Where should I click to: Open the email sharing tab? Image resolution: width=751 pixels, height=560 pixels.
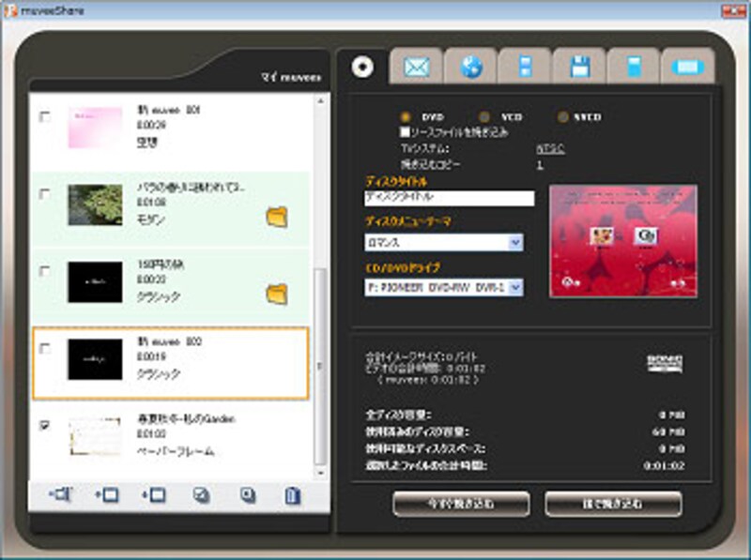coord(416,68)
